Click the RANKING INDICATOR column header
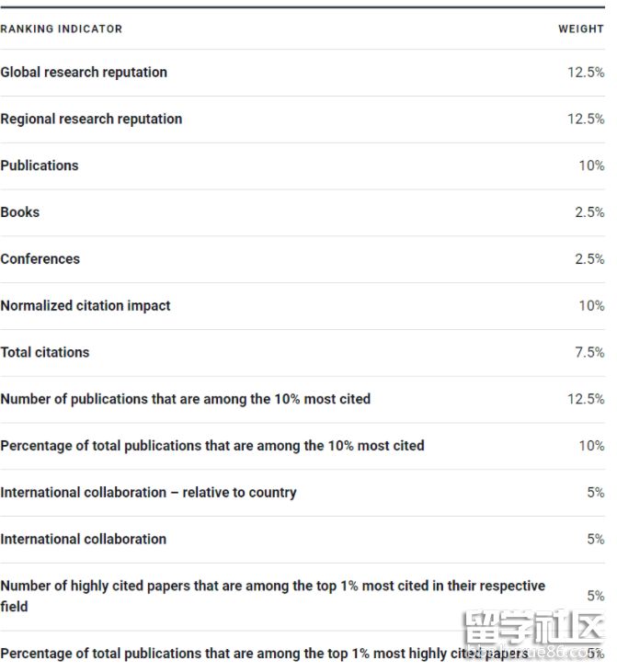The width and height of the screenshot is (617, 672). (x=61, y=29)
